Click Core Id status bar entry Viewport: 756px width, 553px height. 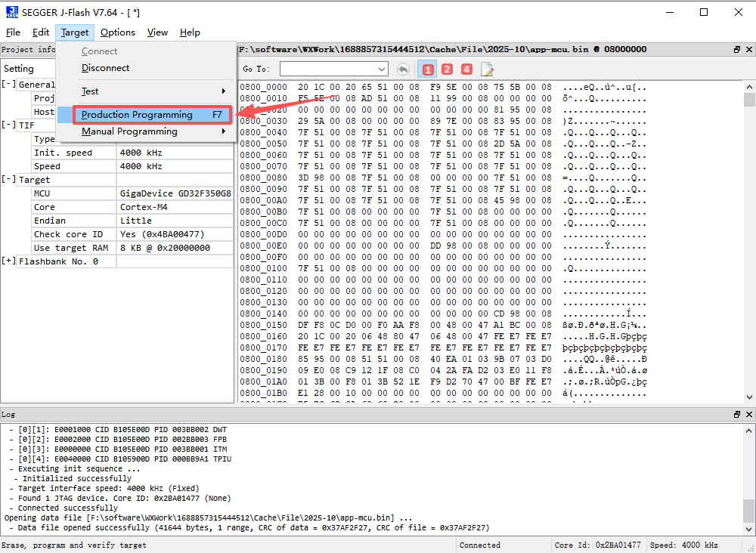[x=598, y=545]
